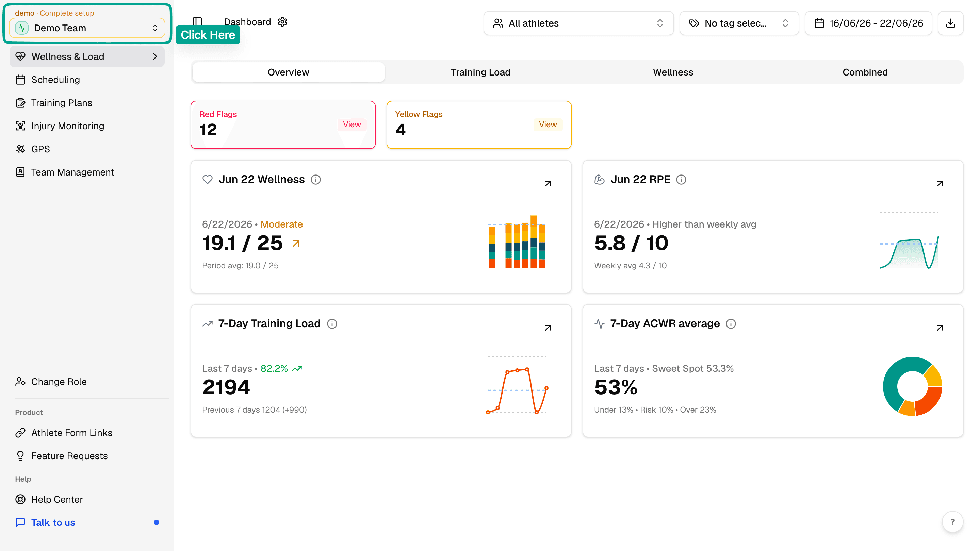Click the Scheduling calendar icon
980x551 pixels.
(20, 80)
